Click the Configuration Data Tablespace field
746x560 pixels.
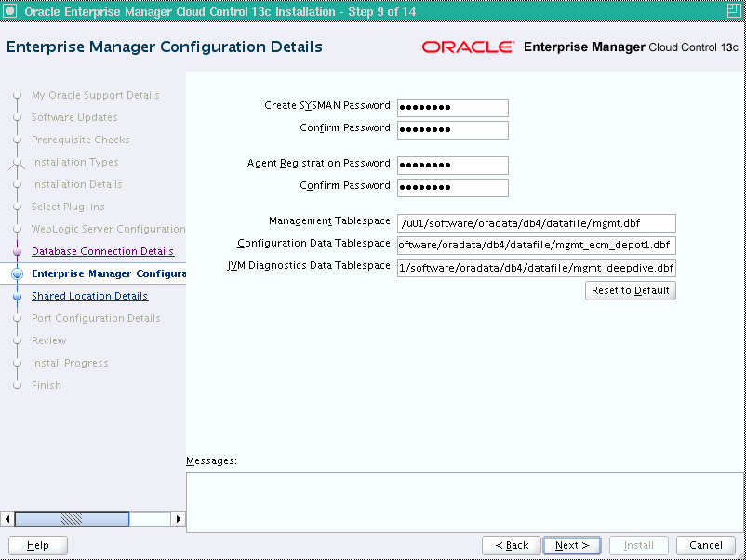pos(536,245)
